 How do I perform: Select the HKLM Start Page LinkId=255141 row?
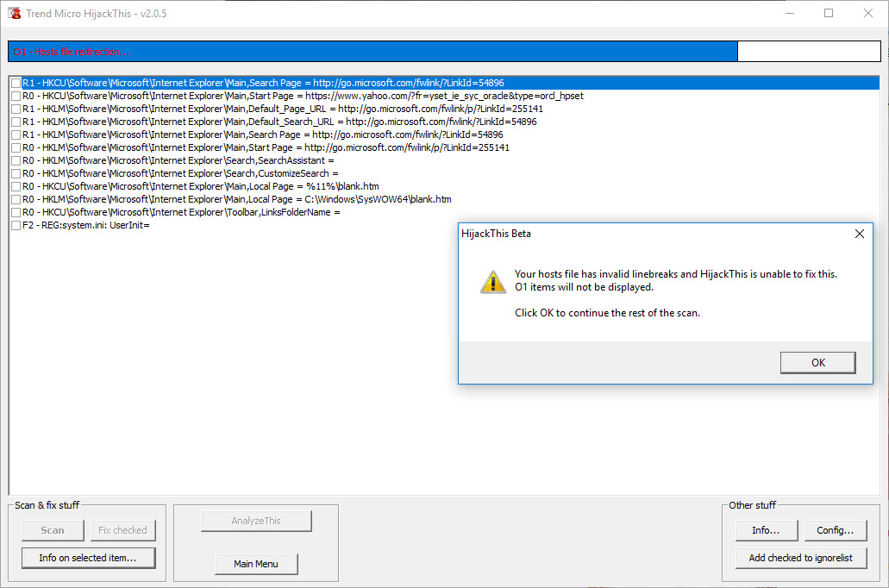click(x=266, y=148)
